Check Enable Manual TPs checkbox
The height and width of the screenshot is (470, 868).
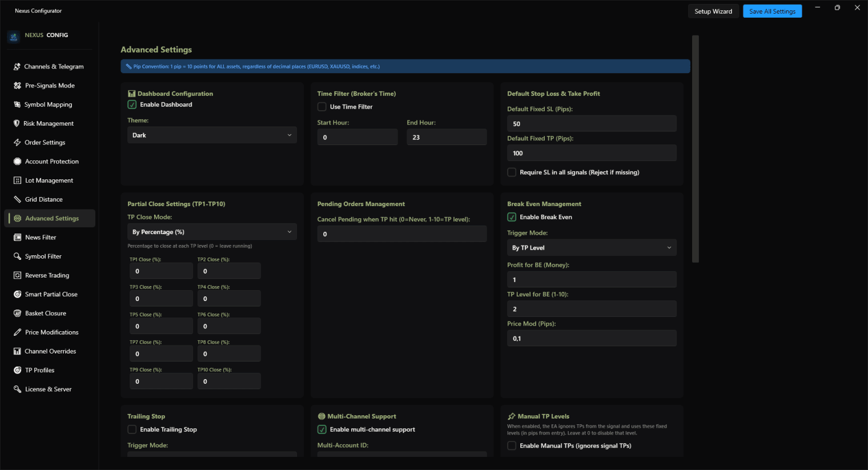(x=512, y=446)
